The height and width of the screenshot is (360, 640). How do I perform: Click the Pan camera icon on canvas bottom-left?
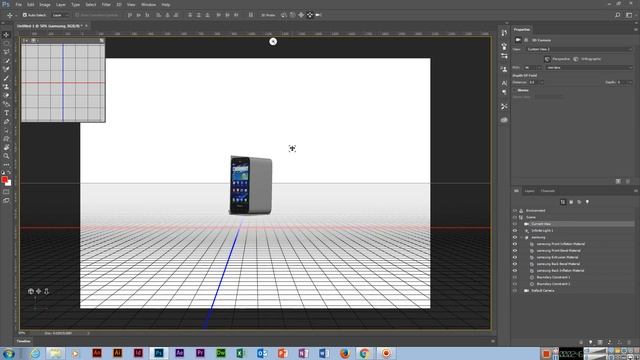point(38,291)
